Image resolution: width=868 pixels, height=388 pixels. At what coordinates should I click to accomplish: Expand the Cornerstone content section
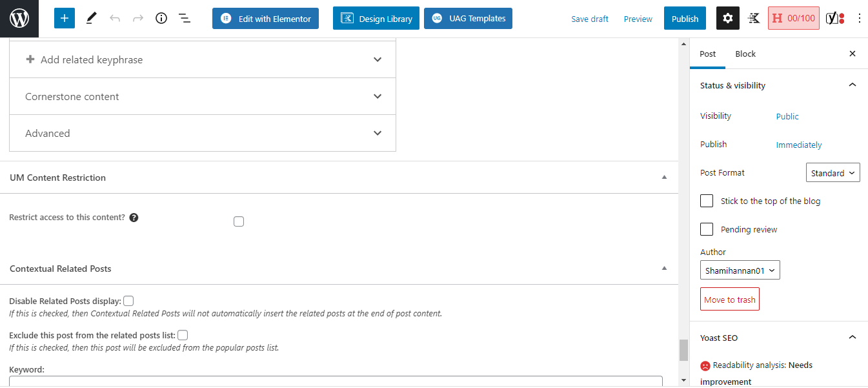pyautogui.click(x=203, y=97)
